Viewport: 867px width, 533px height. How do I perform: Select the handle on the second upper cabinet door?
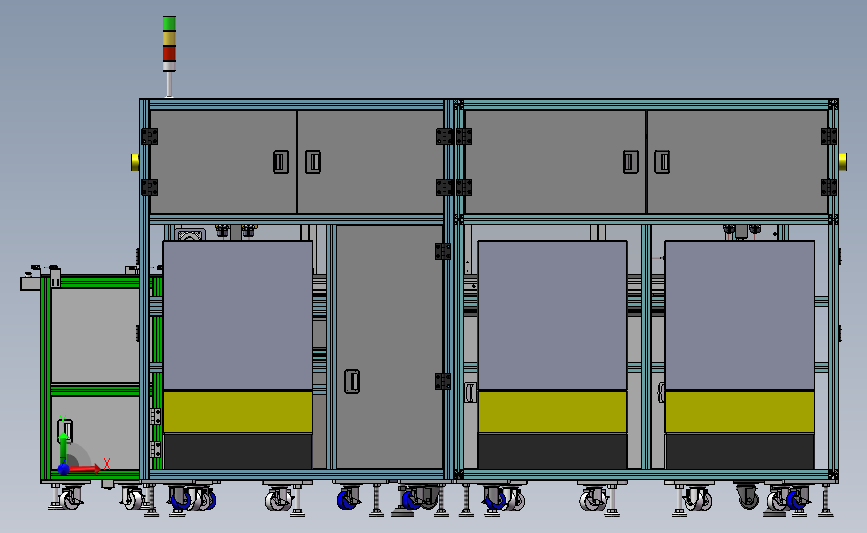pyautogui.click(x=313, y=162)
